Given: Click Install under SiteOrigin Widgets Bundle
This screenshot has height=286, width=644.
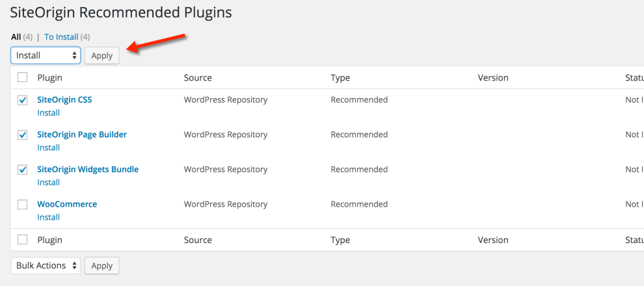Looking at the screenshot, I should pos(48,182).
